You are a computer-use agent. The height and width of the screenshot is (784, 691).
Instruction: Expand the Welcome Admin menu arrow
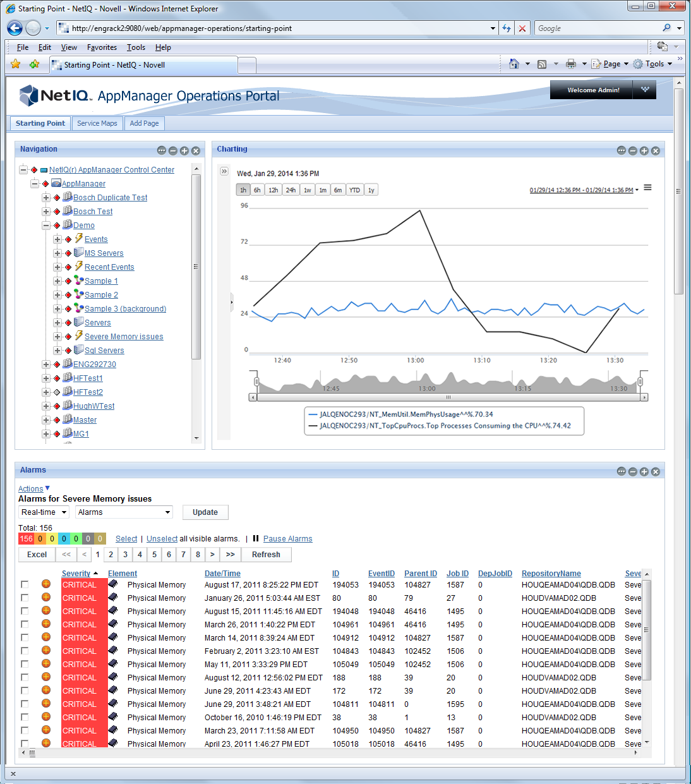(645, 90)
